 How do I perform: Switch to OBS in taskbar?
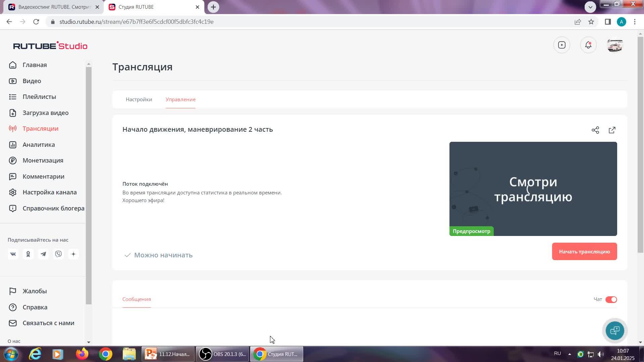tap(223, 354)
